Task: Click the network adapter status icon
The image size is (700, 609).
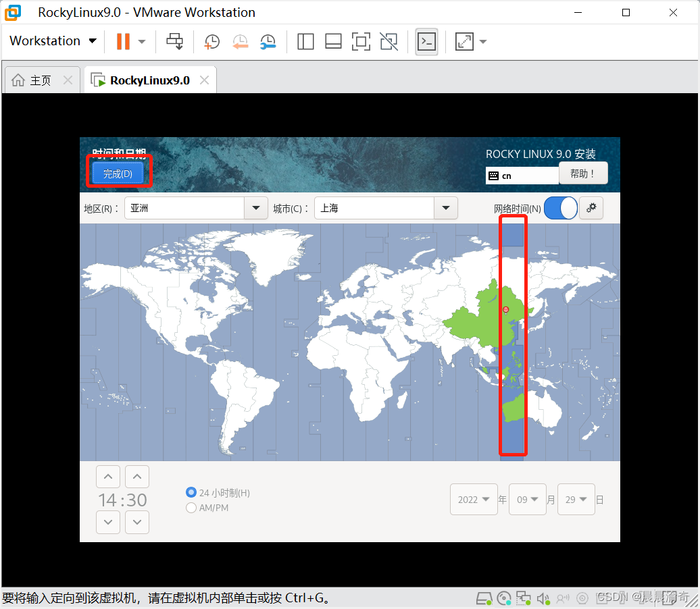Action: tap(523, 598)
